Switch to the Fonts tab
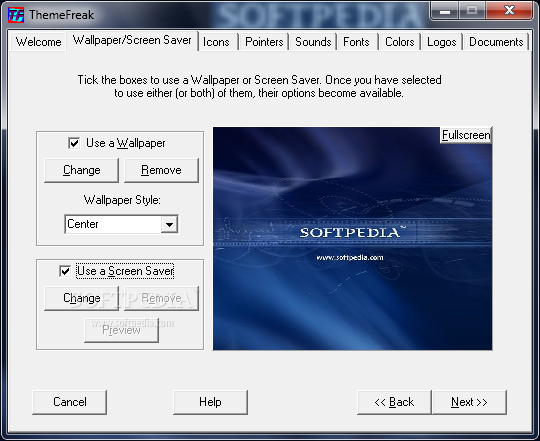 click(x=357, y=42)
